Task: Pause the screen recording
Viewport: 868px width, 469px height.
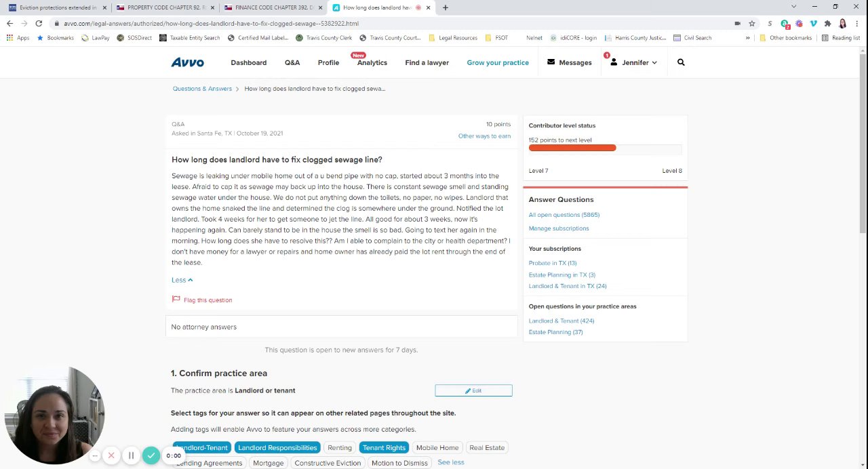Action: (x=131, y=455)
